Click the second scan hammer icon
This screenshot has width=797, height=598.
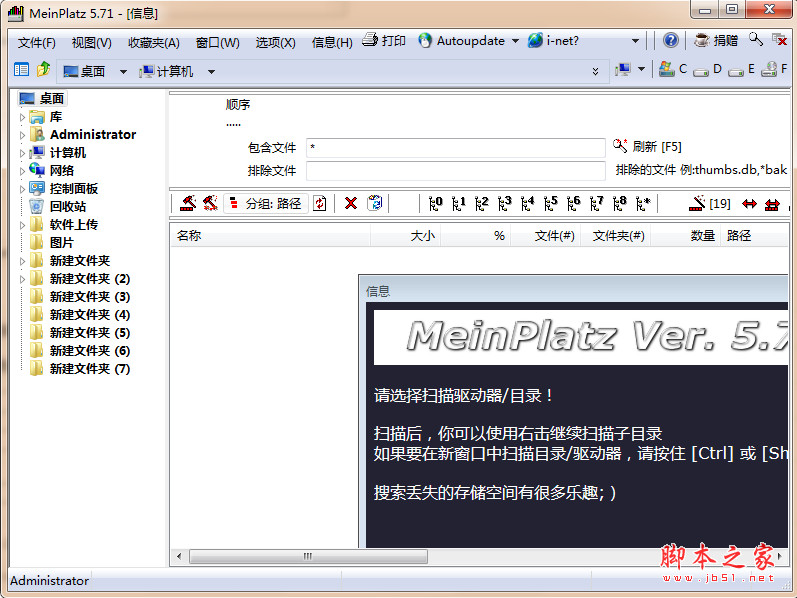tap(210, 203)
